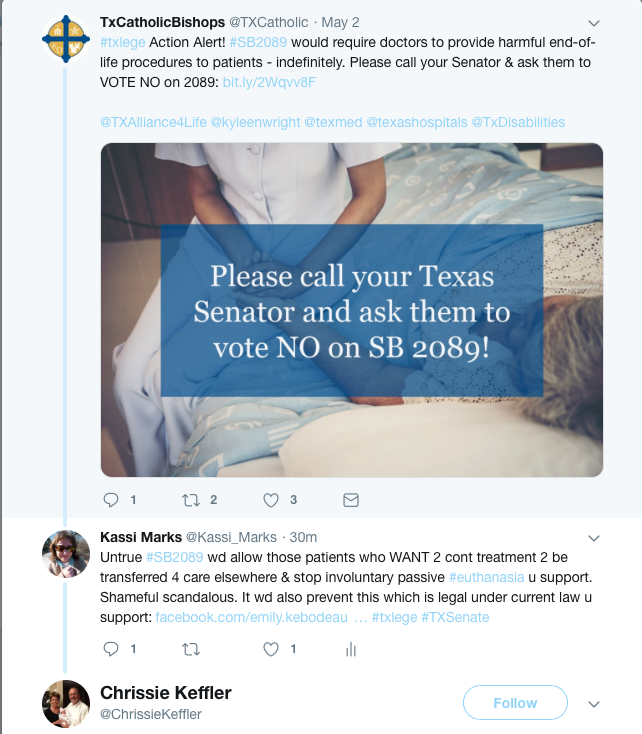
Task: Open the vote NO on SB 2089 image
Action: [351, 310]
